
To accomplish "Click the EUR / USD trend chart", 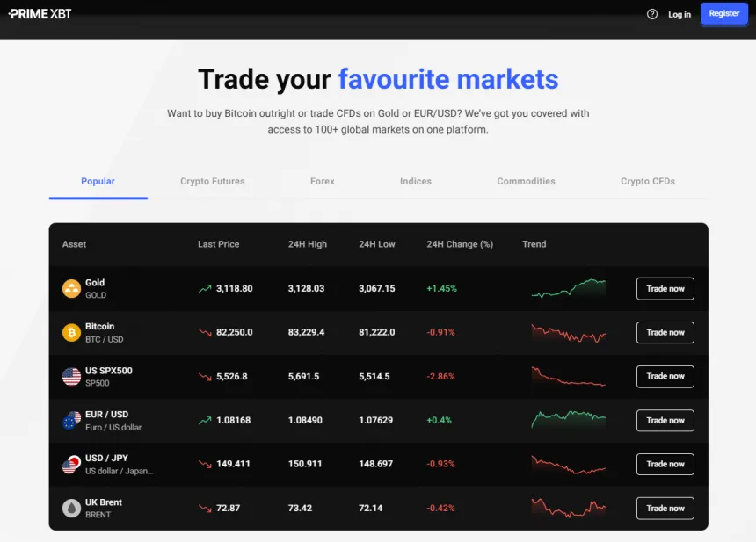I will 569,419.
